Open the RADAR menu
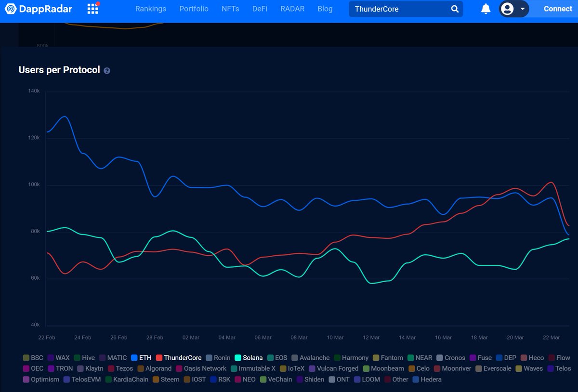 [292, 9]
